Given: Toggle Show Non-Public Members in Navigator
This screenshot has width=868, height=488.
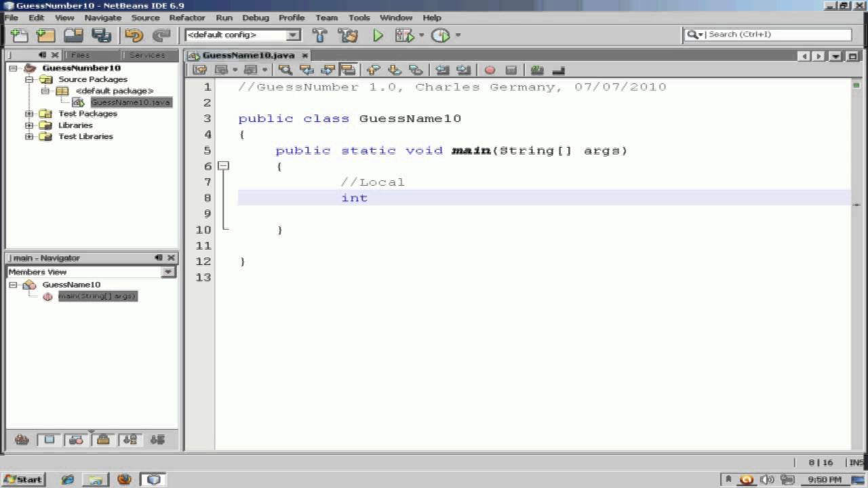Looking at the screenshot, I should tap(103, 440).
